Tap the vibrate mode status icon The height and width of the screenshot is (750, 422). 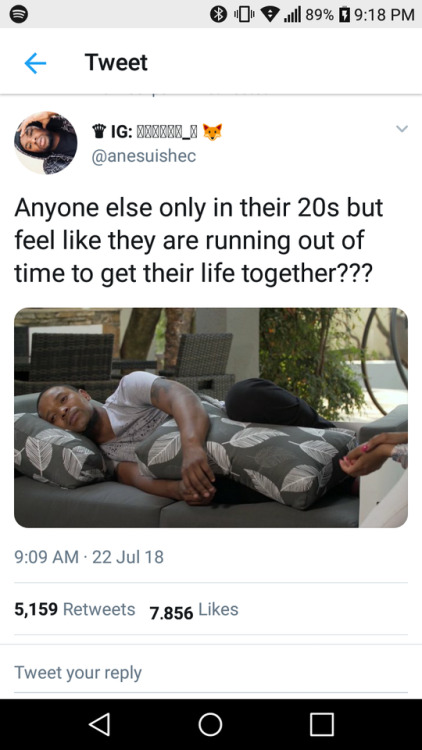[244, 15]
